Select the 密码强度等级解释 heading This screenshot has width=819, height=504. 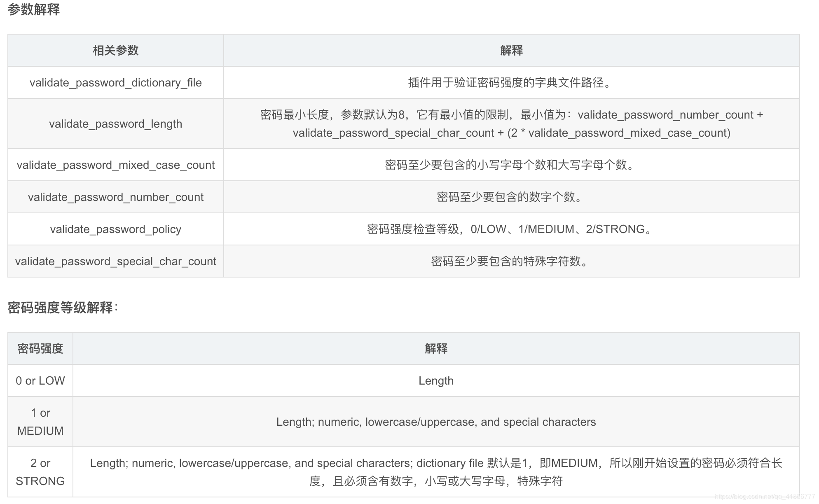coord(63,308)
